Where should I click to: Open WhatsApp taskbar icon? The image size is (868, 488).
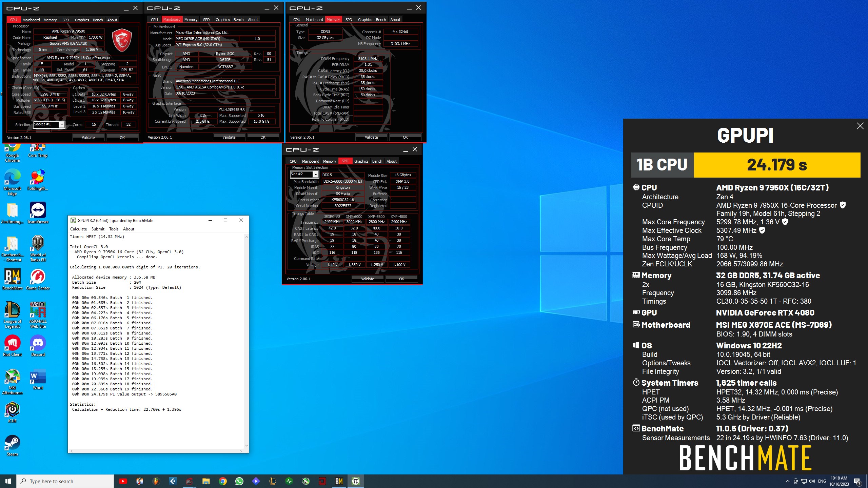[x=239, y=481]
